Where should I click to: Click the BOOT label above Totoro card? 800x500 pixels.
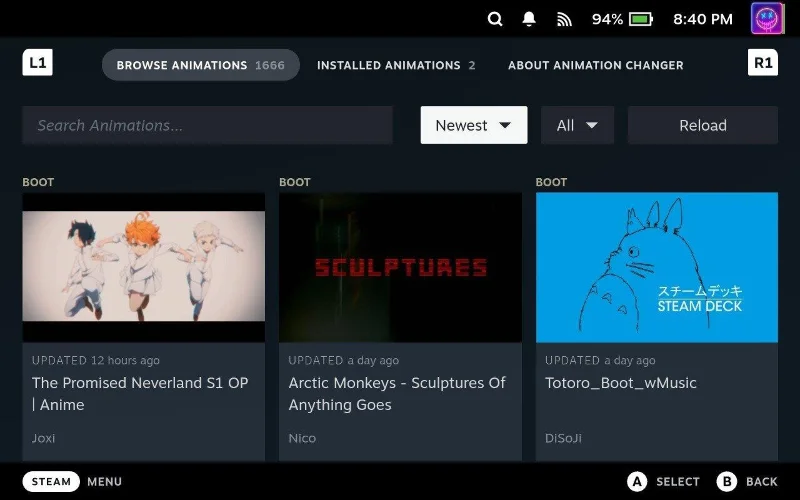coord(551,182)
